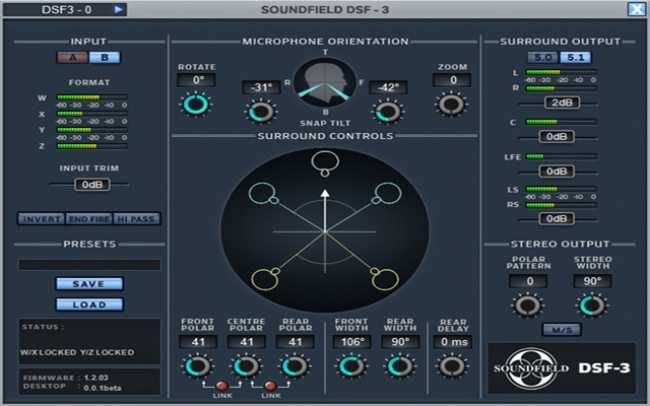Click the Rear Delay 0 ms value
Screen dimensions: 650x406
[453, 342]
